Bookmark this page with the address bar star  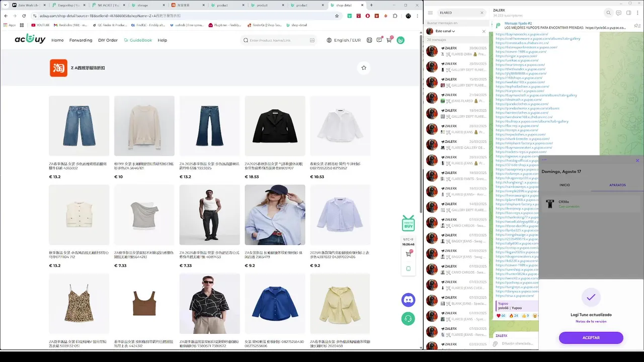(x=337, y=16)
